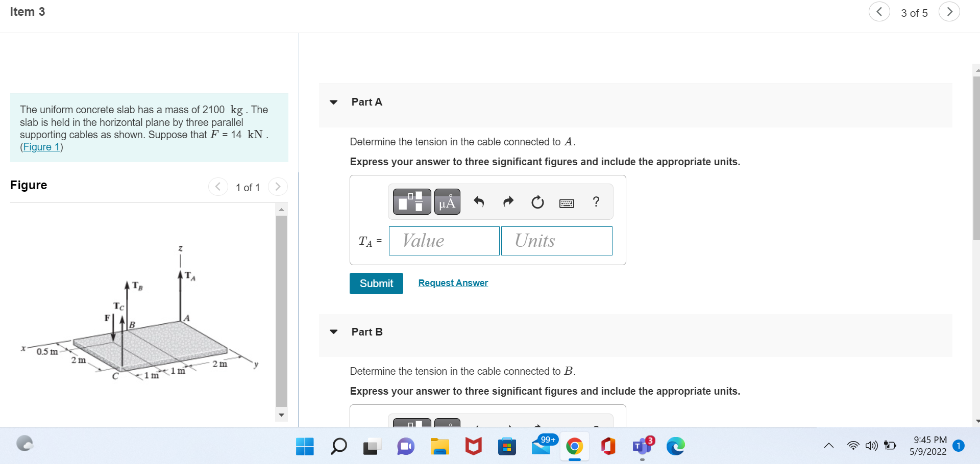
Task: Open the symbols (µÅ) button in Part A
Action: [447, 201]
